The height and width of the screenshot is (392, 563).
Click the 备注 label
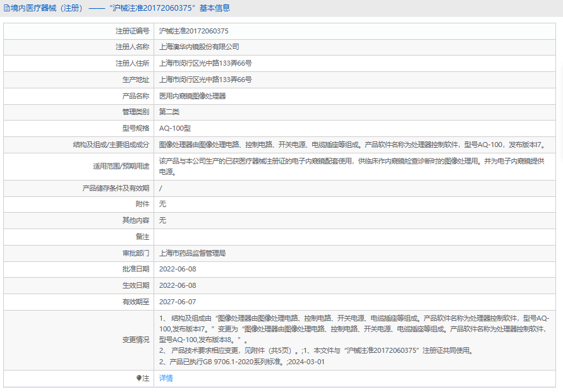pyautogui.click(x=143, y=237)
